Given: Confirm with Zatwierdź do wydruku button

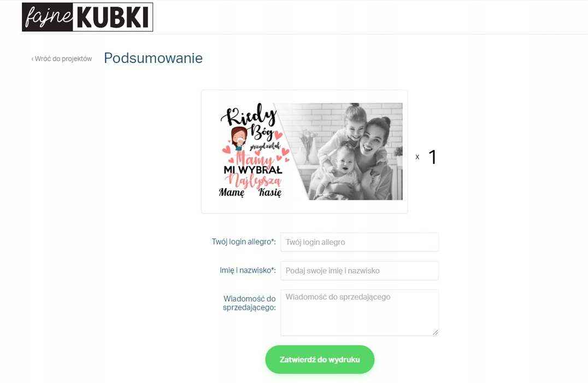Looking at the screenshot, I should (x=320, y=359).
